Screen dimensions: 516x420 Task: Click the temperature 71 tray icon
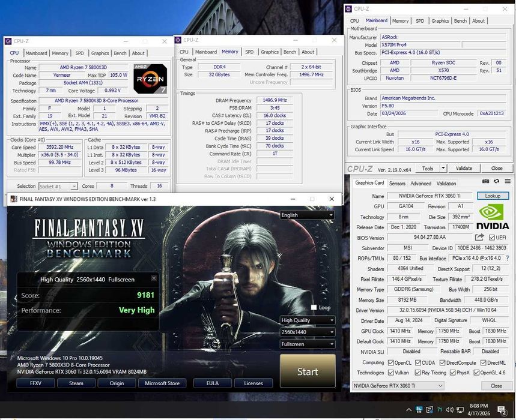[440, 409]
